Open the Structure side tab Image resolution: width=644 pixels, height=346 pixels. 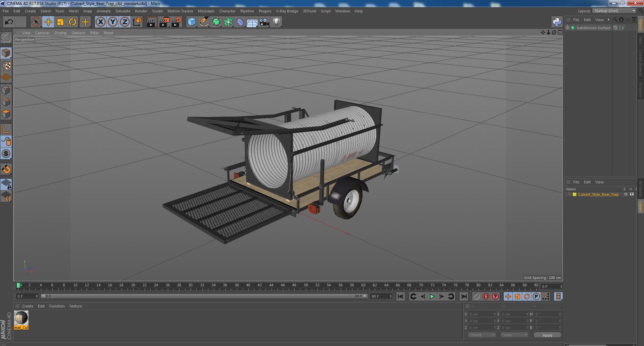pyautogui.click(x=640, y=90)
